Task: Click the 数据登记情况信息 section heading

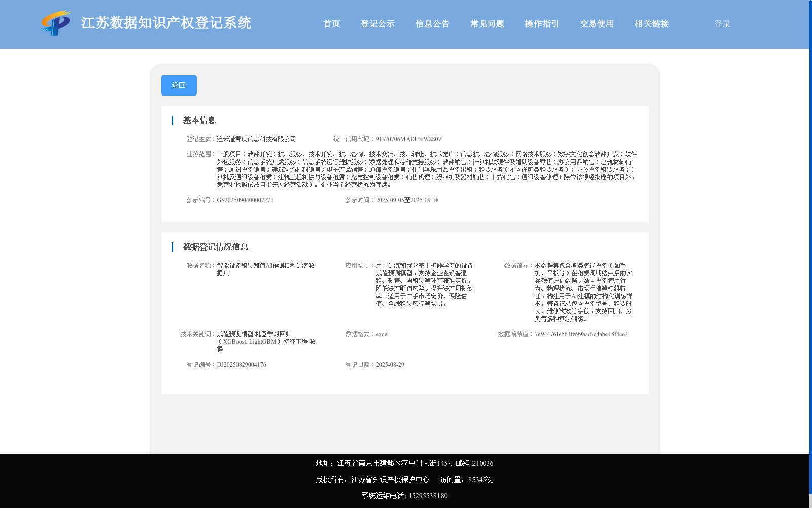Action: (216, 247)
